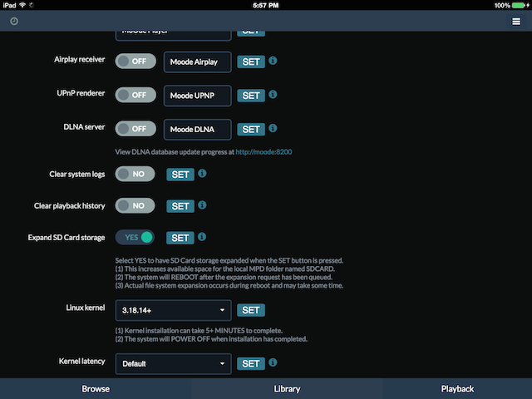Show info for Clear playback history
Image resolution: width=532 pixels, height=399 pixels.
202,205
